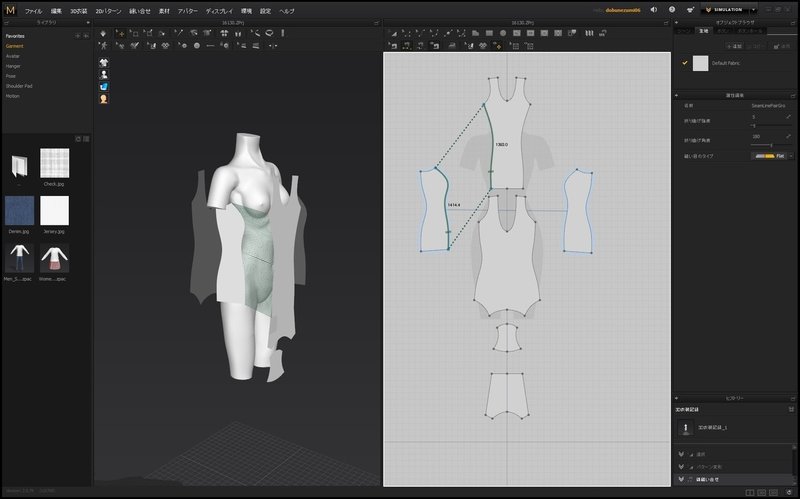Select the Circle pattern tool in 2D toolbar

503,33
